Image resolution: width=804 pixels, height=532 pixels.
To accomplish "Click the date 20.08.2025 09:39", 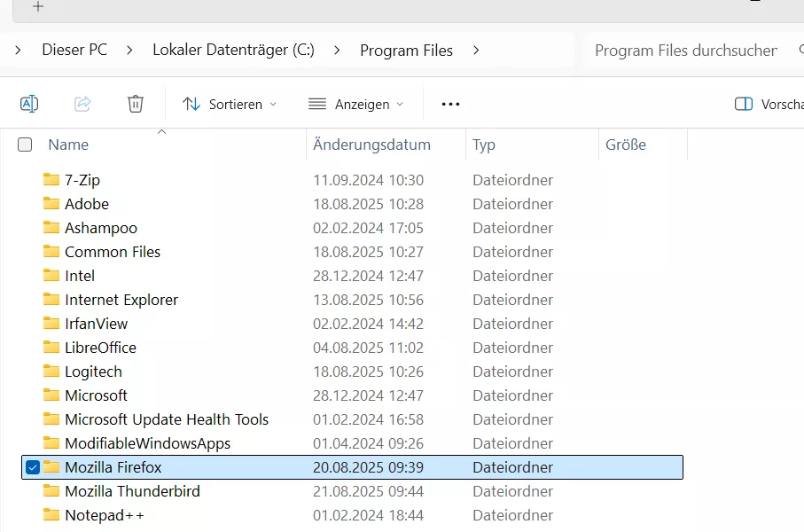I will pyautogui.click(x=369, y=467).
